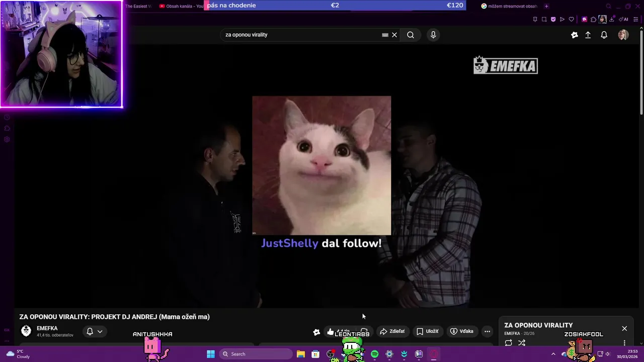This screenshot has height=362, width=644.
Task: Click Zdieľať share button
Action: [x=392, y=331]
